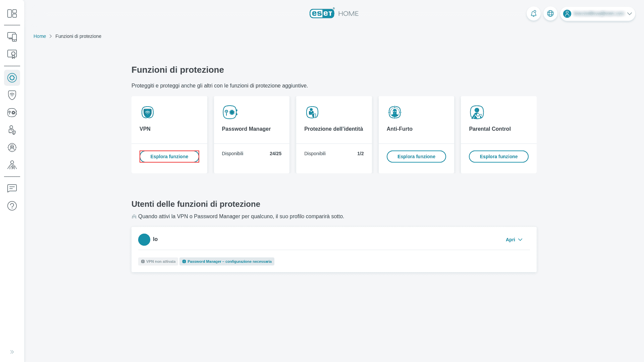
Task: Click the VPN card icon
Action: [148, 112]
